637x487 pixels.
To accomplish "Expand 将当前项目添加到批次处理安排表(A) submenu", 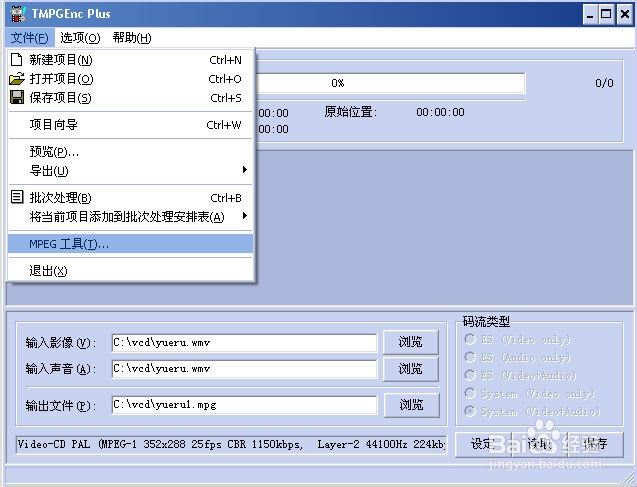I will point(130,216).
